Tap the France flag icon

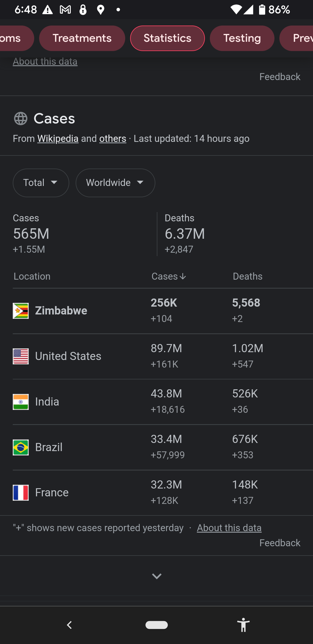coord(21,493)
